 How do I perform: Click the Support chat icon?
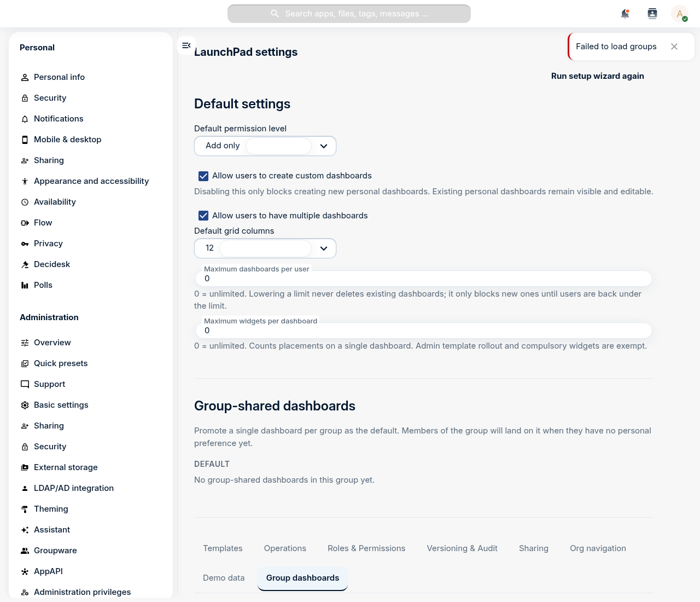tap(25, 384)
